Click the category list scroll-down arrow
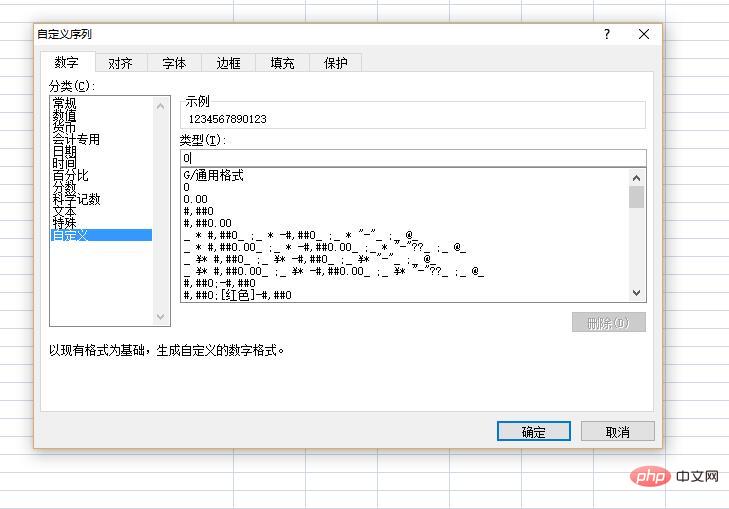Screen dimensions: 729x509 pyautogui.click(x=160, y=317)
